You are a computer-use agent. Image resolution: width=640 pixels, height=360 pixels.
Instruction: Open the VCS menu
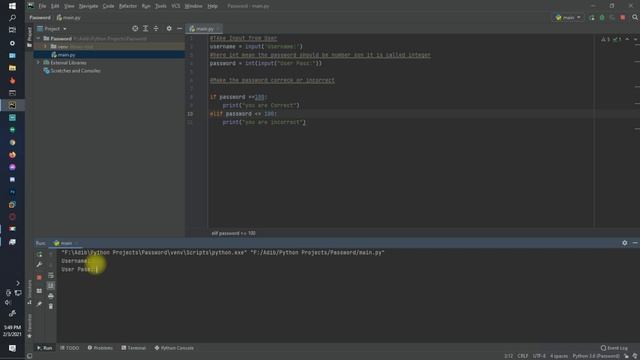click(176, 6)
